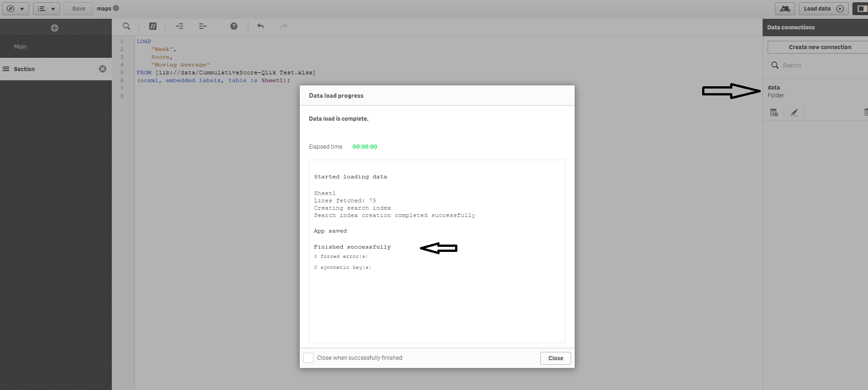Image resolution: width=868 pixels, height=390 pixels.
Task: Open search in script editor
Action: [126, 26]
